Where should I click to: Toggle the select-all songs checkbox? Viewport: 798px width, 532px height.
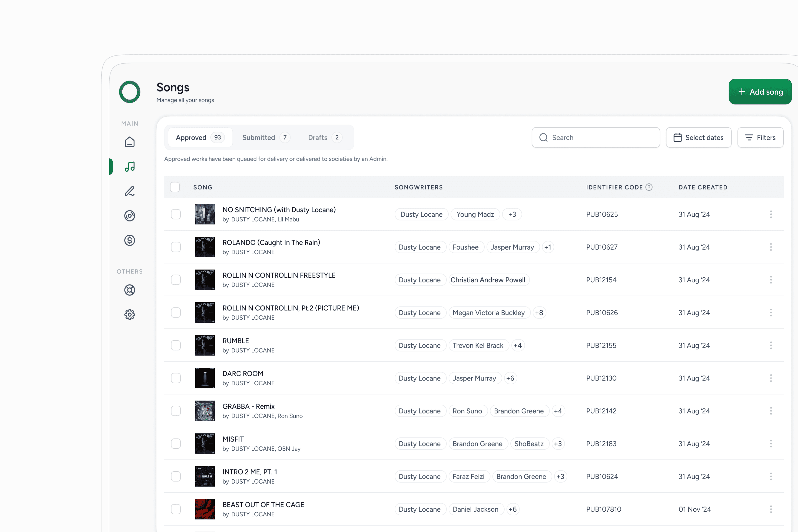[175, 187]
